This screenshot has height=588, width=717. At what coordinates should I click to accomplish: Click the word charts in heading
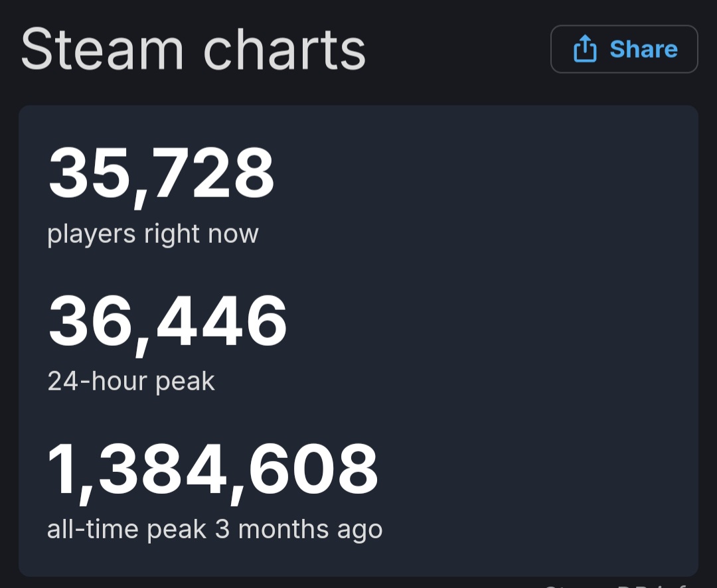click(x=284, y=49)
